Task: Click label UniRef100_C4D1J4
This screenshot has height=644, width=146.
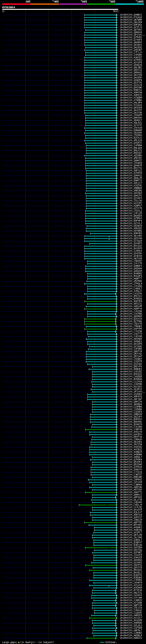Action: pyautogui.click(x=131, y=505)
